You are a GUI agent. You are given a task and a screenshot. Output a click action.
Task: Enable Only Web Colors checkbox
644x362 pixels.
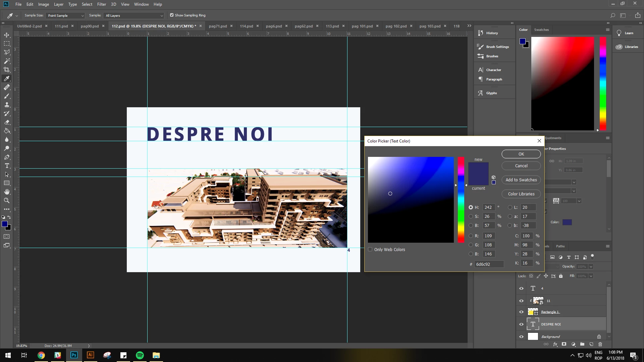(370, 249)
